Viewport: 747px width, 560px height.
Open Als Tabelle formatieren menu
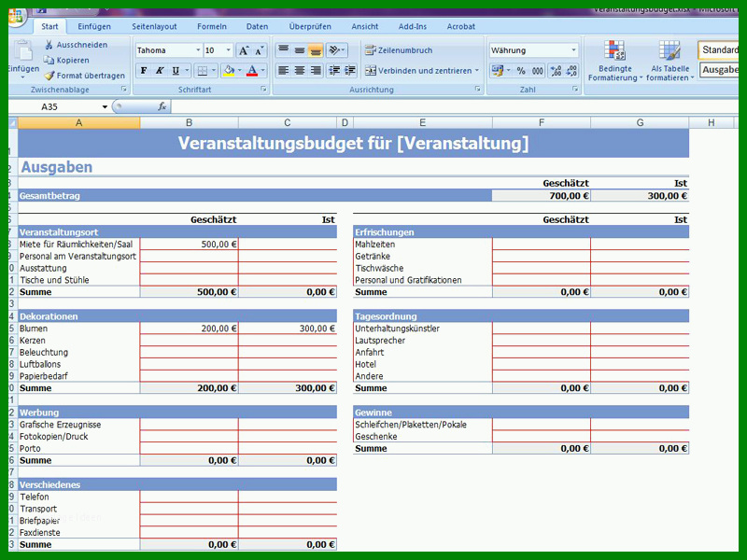point(669,61)
